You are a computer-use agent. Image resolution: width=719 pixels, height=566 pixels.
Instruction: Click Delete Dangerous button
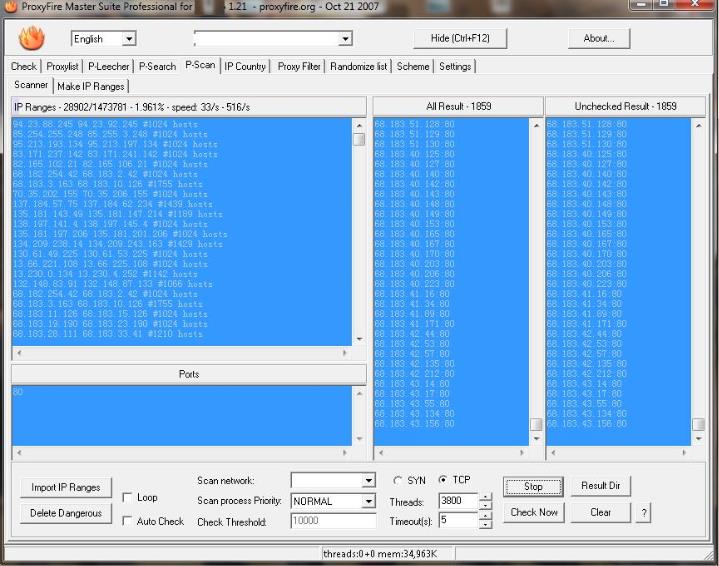pyautogui.click(x=66, y=513)
